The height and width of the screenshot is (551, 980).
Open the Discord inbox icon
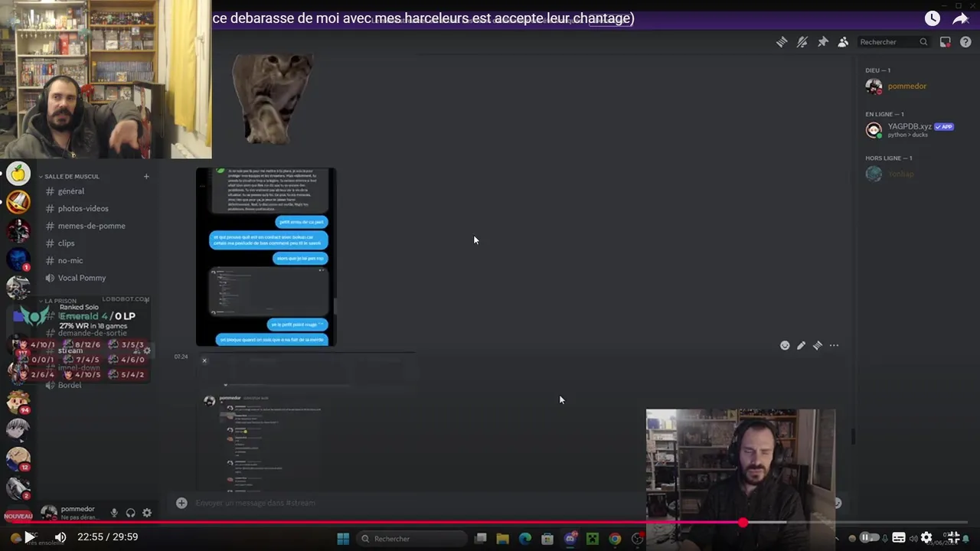coord(946,42)
